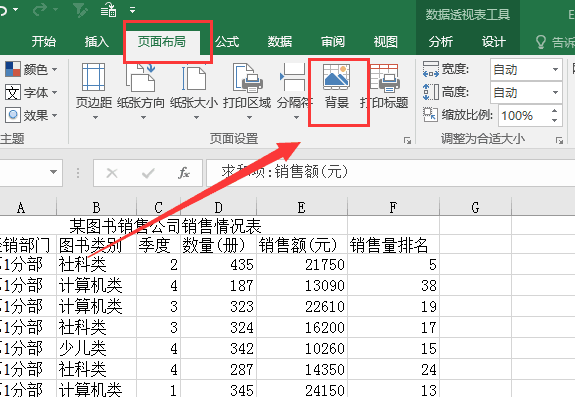575x397 pixels.
Task: Click the Insert Function fx icon
Action: tap(184, 173)
